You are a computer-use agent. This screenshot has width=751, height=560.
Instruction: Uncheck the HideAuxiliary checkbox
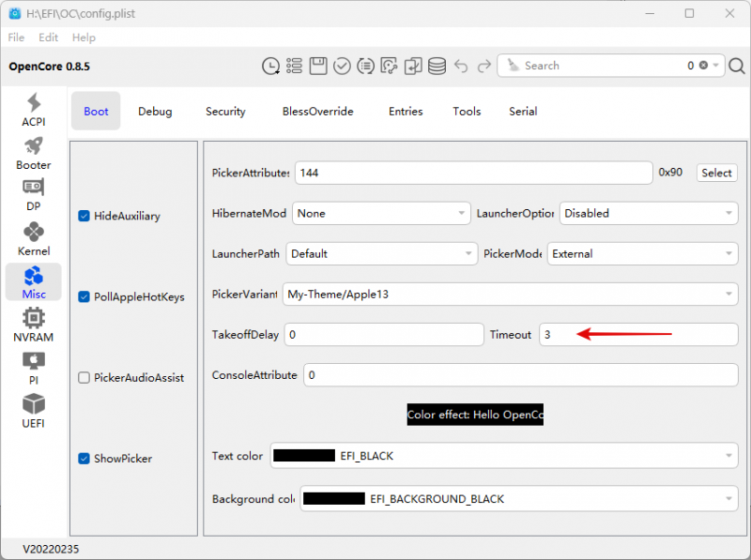click(x=84, y=216)
